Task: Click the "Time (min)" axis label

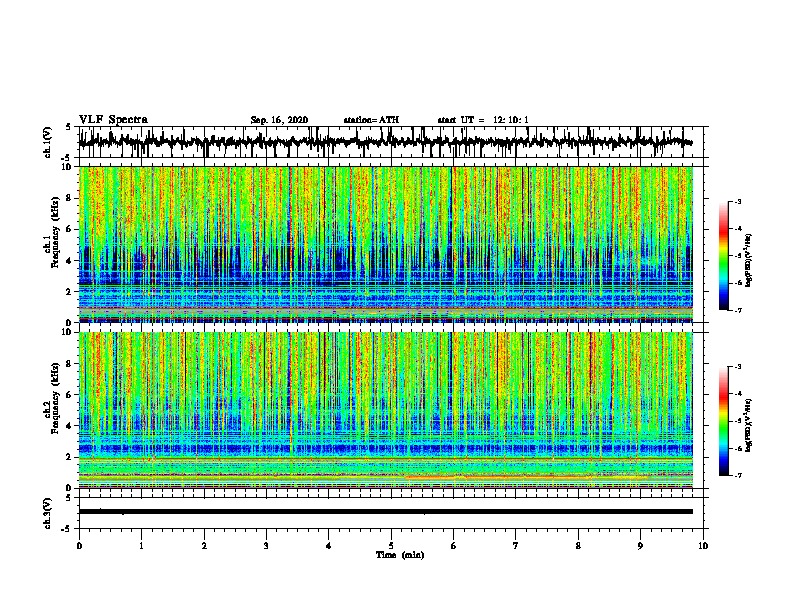Action: coord(400,555)
